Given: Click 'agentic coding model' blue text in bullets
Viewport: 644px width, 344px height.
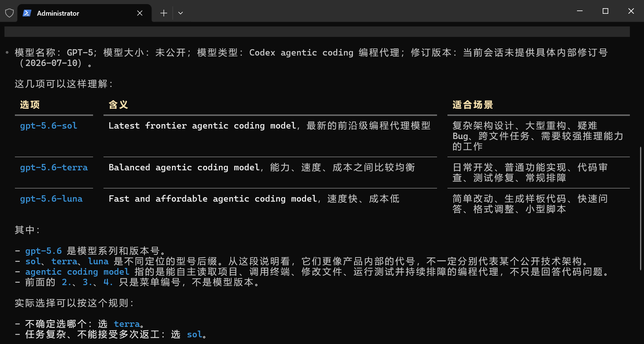Looking at the screenshot, I should pos(77,272).
